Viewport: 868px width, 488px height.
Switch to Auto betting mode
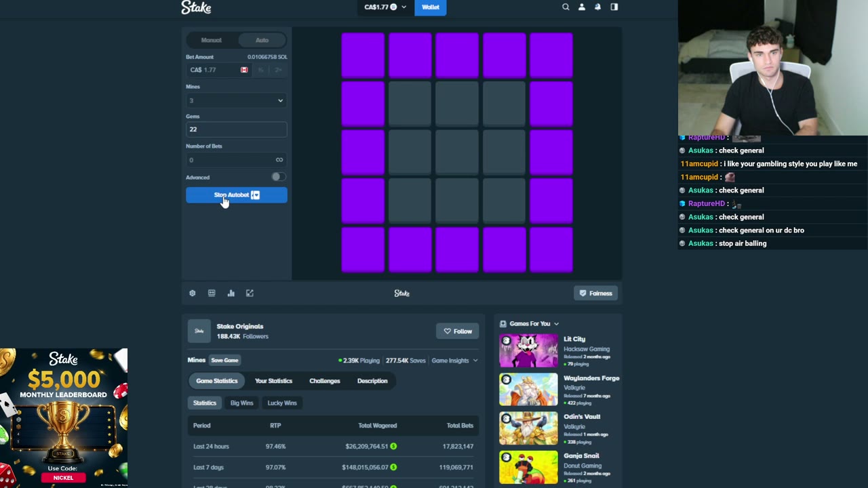tap(262, 40)
